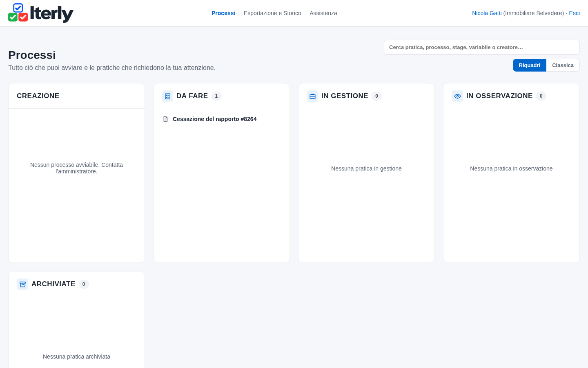The width and height of the screenshot is (588, 368).
Task: Open Nicola Gatti's profile link
Action: pyautogui.click(x=487, y=13)
